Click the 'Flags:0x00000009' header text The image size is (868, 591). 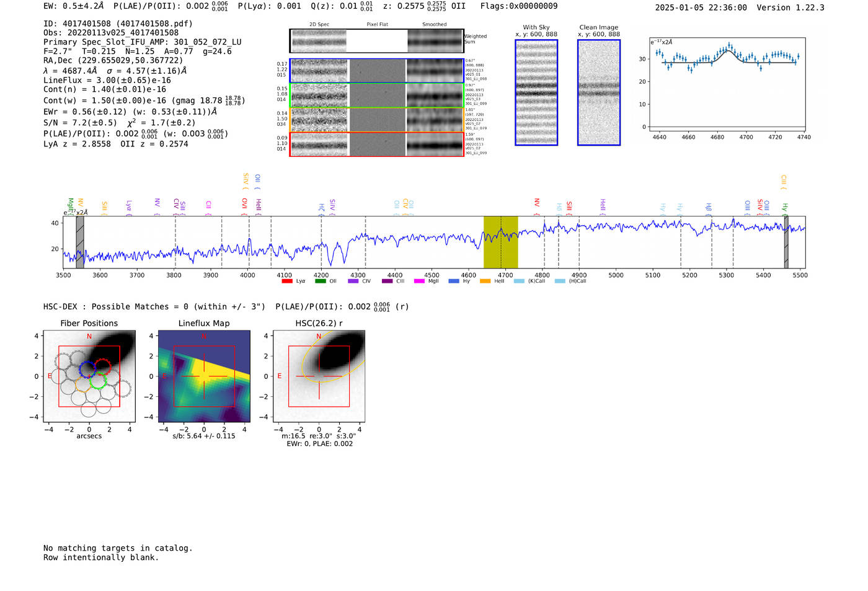[519, 6]
